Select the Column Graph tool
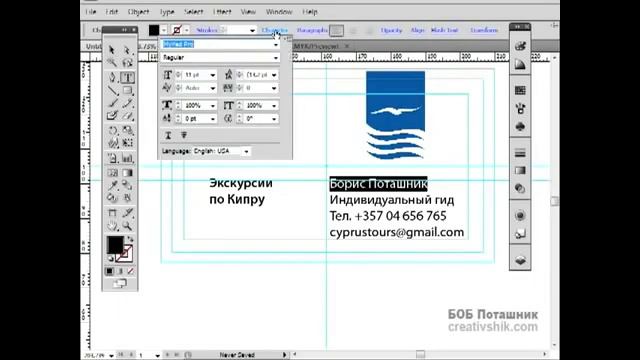This screenshot has width=640, height=360. [127, 158]
